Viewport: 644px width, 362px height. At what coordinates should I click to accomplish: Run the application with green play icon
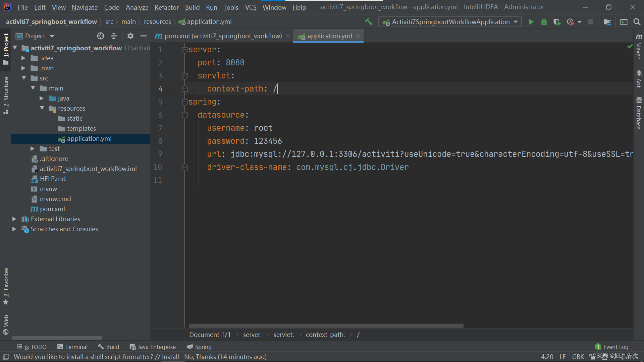(x=531, y=22)
